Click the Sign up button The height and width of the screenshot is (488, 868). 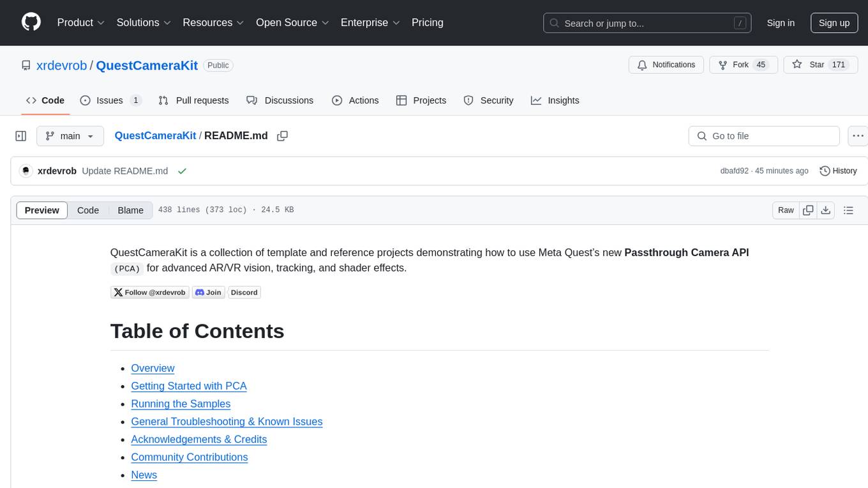point(834,23)
